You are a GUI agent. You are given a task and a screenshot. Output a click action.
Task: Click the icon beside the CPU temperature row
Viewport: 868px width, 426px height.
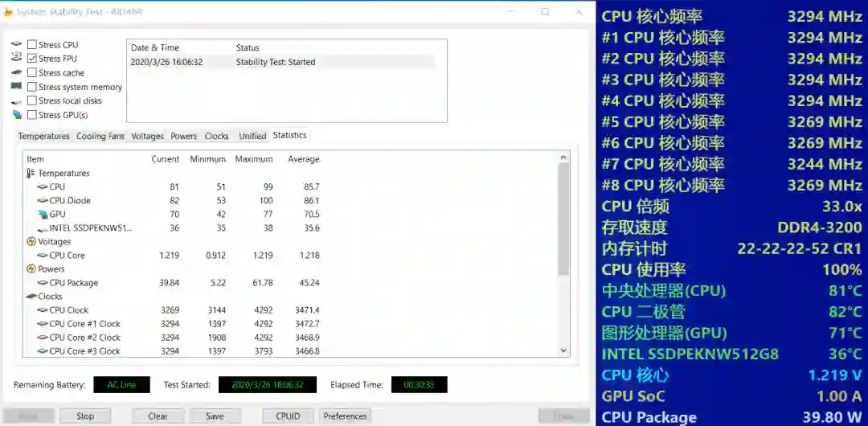click(x=42, y=186)
